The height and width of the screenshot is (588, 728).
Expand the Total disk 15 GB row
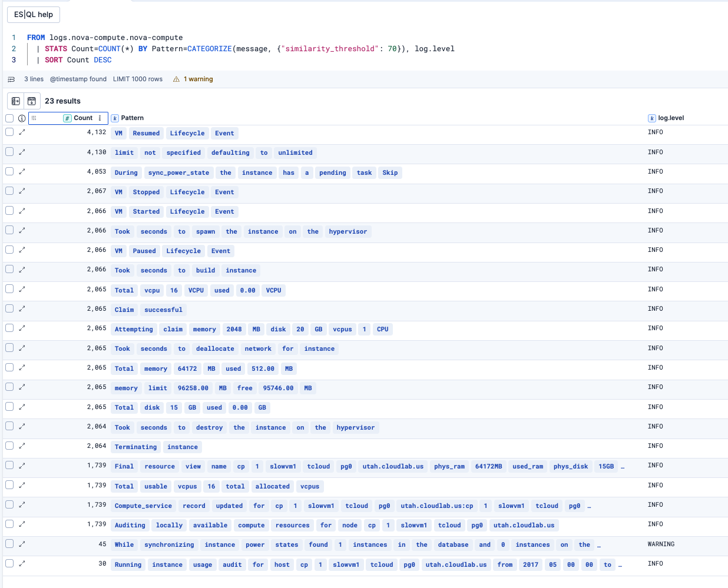point(22,407)
